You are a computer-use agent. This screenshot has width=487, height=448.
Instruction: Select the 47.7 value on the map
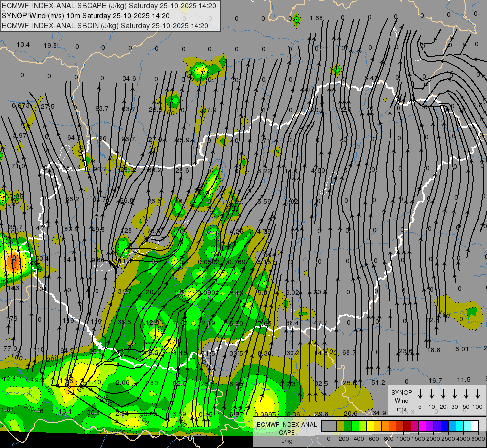pyautogui.click(x=320, y=323)
